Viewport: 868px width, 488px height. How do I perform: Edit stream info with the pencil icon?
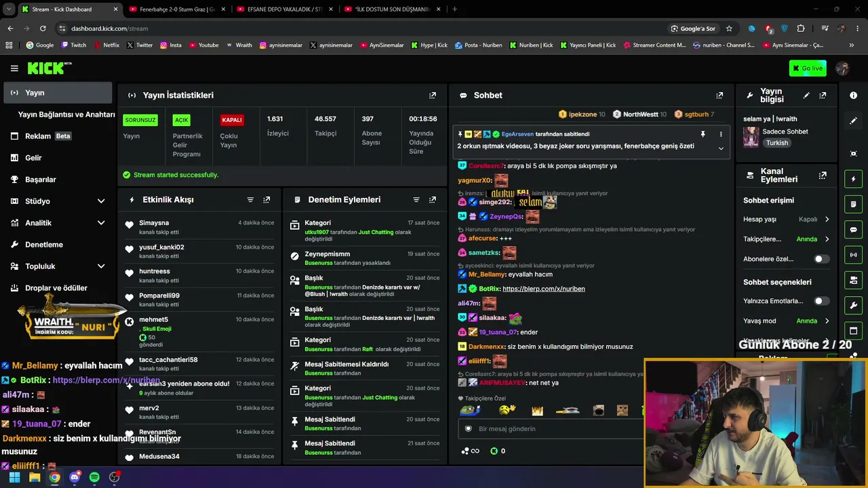[806, 96]
